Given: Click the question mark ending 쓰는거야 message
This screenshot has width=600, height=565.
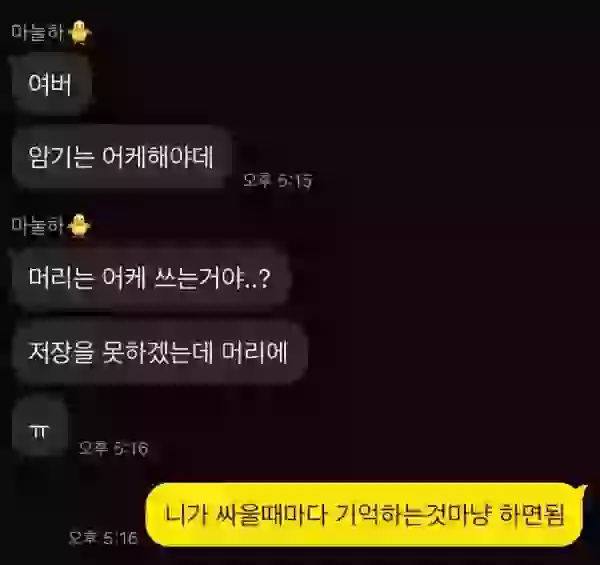Looking at the screenshot, I should [x=264, y=278].
